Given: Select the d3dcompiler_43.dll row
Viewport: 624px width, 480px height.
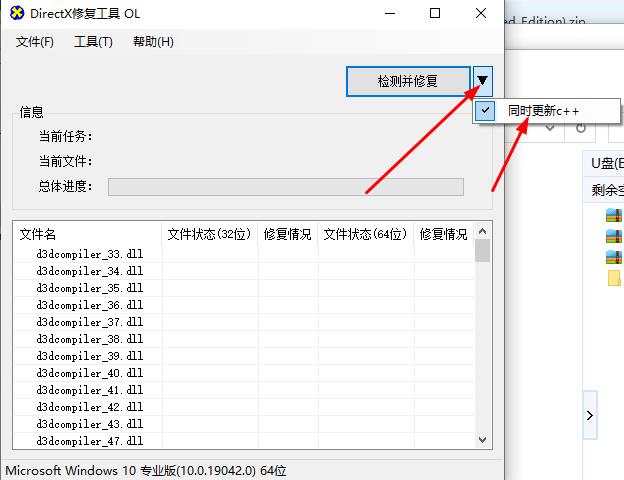Looking at the screenshot, I should (x=244, y=424).
